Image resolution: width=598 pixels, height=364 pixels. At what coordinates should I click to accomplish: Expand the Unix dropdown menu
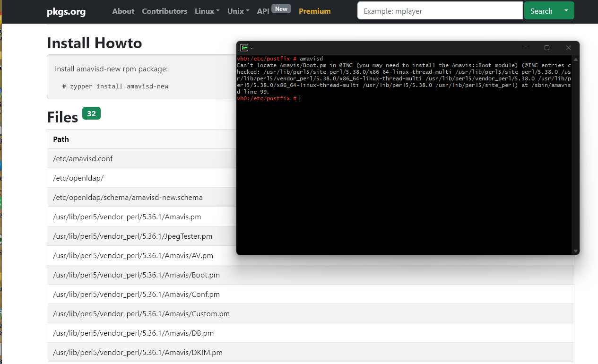point(238,11)
